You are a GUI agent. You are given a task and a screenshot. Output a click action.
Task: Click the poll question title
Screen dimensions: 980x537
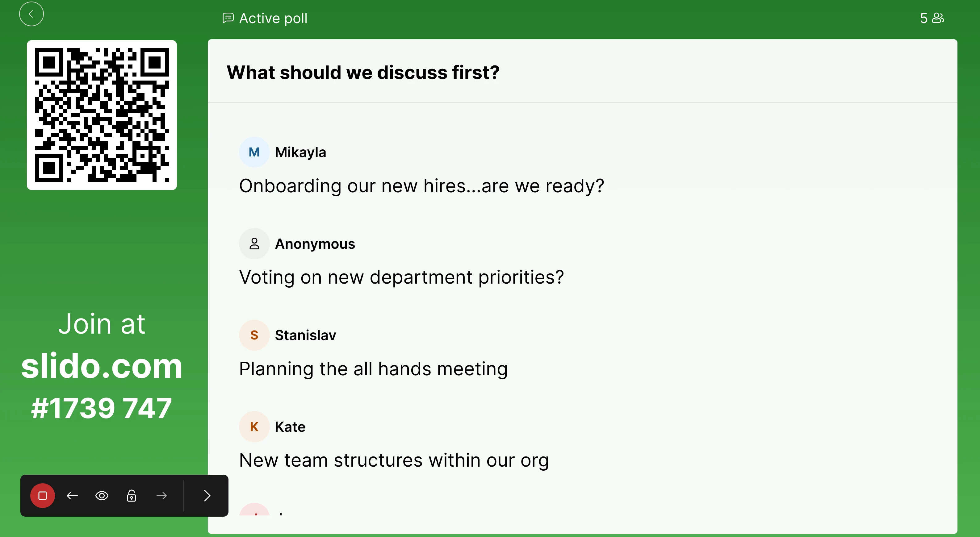[x=363, y=72]
